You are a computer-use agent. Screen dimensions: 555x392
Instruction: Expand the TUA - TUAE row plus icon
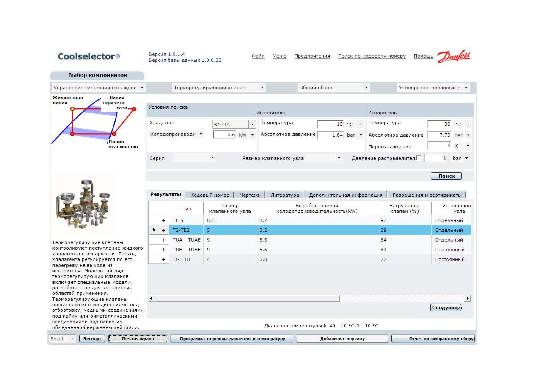[164, 240]
